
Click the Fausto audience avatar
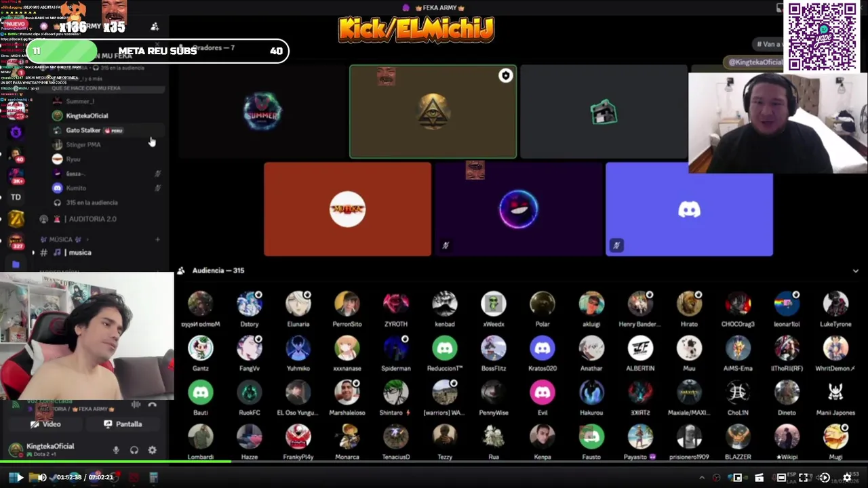tap(591, 437)
